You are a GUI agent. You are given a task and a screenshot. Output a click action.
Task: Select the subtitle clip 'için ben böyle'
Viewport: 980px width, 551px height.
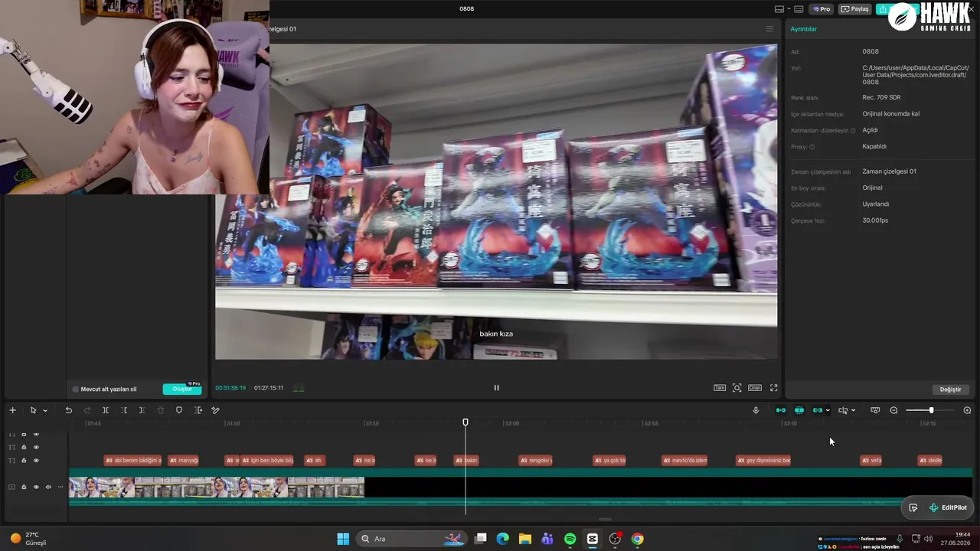pyautogui.click(x=268, y=461)
